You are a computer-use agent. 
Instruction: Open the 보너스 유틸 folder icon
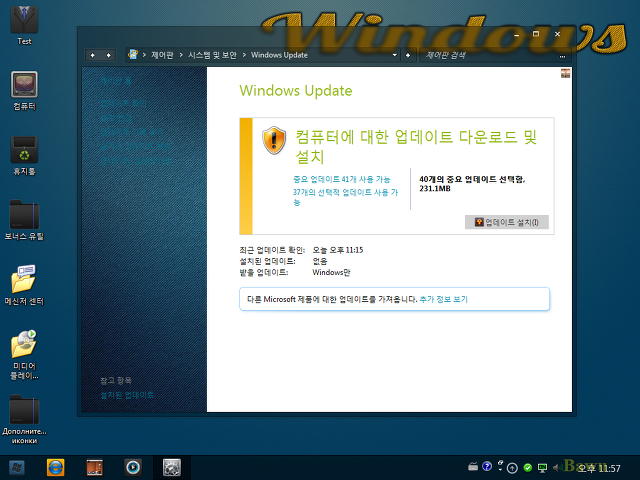tap(24, 220)
